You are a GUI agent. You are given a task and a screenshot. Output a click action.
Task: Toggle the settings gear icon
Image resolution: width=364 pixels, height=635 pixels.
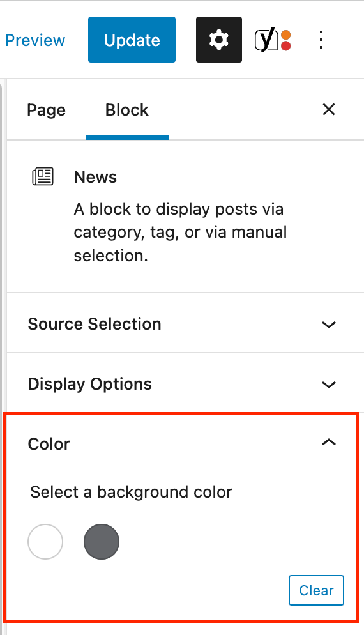[x=219, y=40]
